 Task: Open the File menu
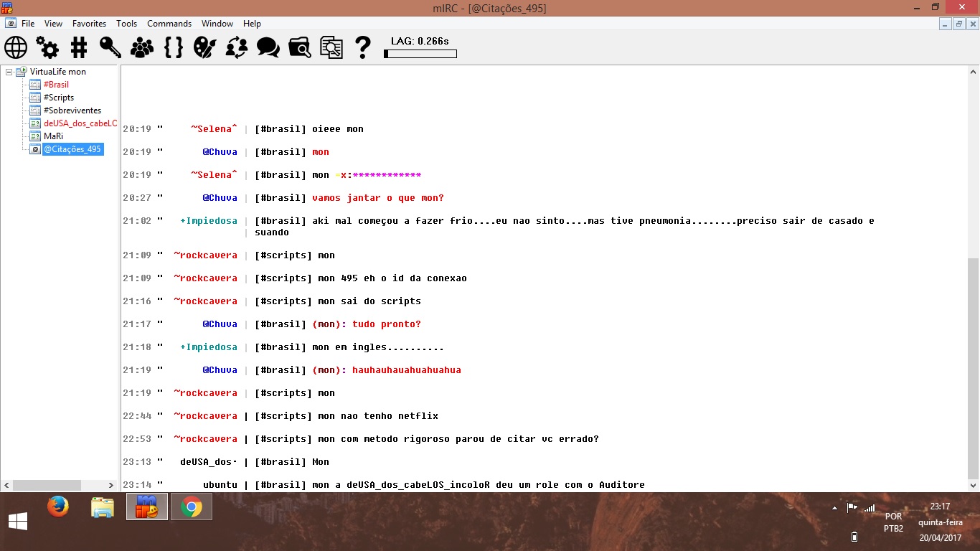click(x=28, y=24)
